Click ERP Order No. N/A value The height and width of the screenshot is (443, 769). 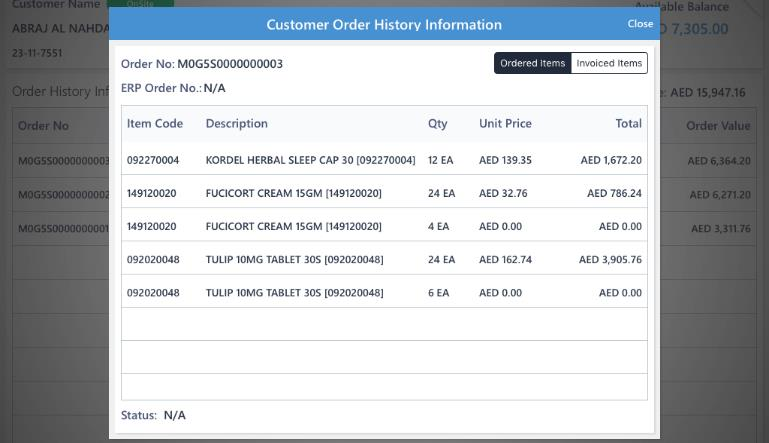(214, 88)
